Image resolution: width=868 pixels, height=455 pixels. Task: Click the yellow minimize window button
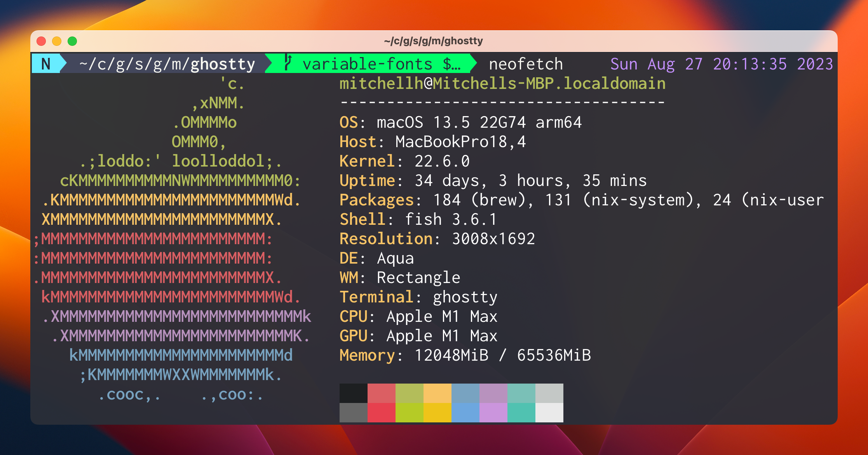coord(57,41)
